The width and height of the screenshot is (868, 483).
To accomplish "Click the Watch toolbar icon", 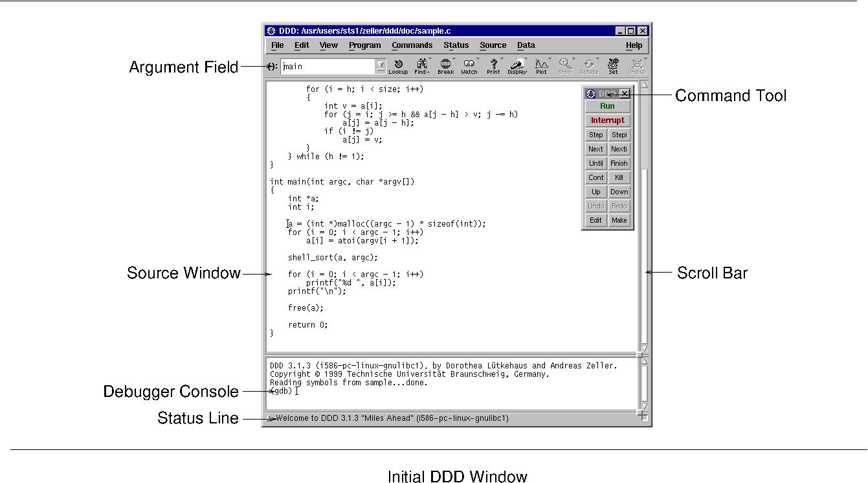I will pyautogui.click(x=469, y=66).
